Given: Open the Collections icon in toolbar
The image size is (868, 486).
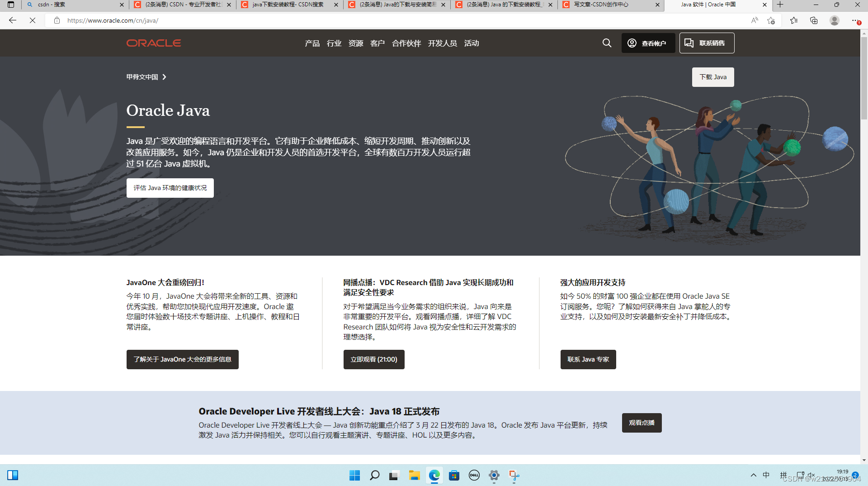Looking at the screenshot, I should 814,20.
